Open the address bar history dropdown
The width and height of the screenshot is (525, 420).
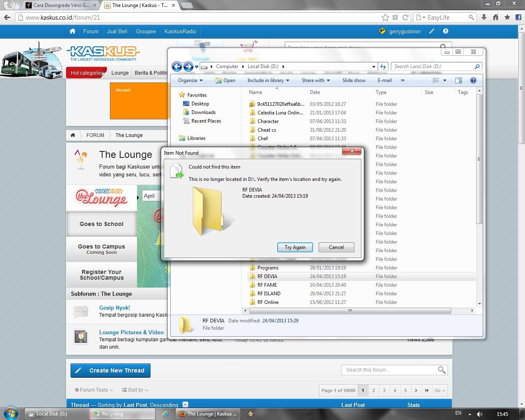pos(374,66)
